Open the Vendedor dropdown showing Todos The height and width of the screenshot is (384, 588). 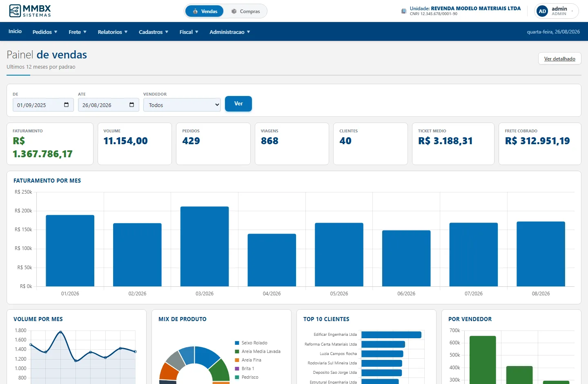(182, 105)
